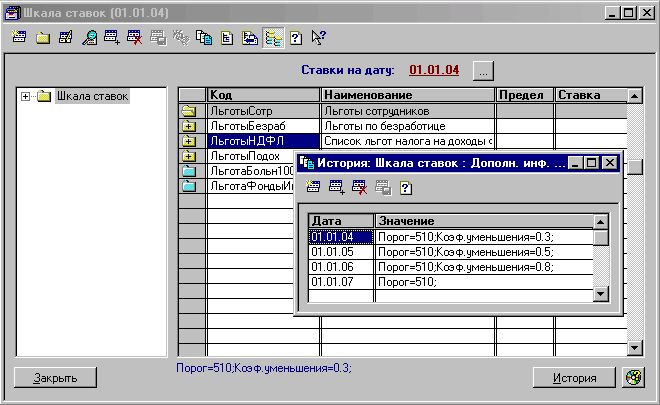Click the delete row icon in История window
This screenshot has width=660, height=405.
click(360, 187)
